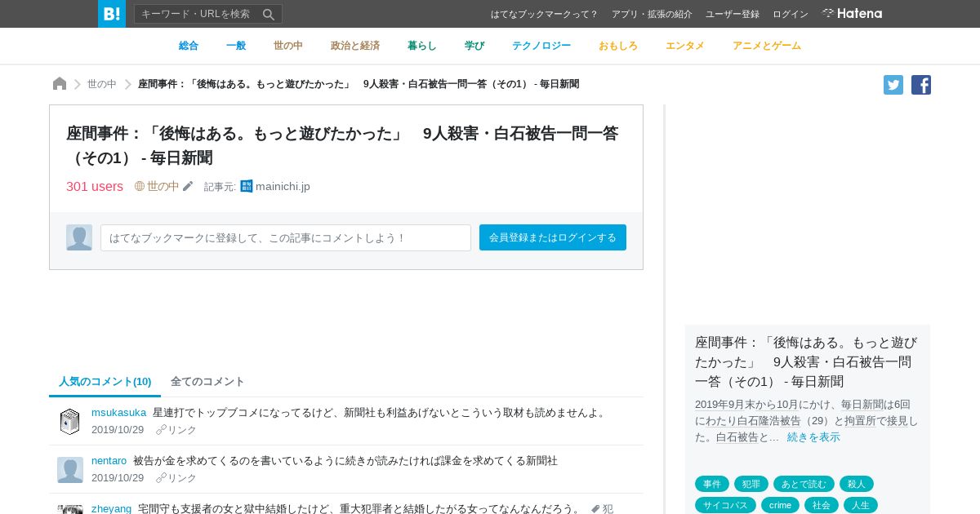Click the あとで読む tag
Viewport: 980px width, 514px height.
(804, 484)
